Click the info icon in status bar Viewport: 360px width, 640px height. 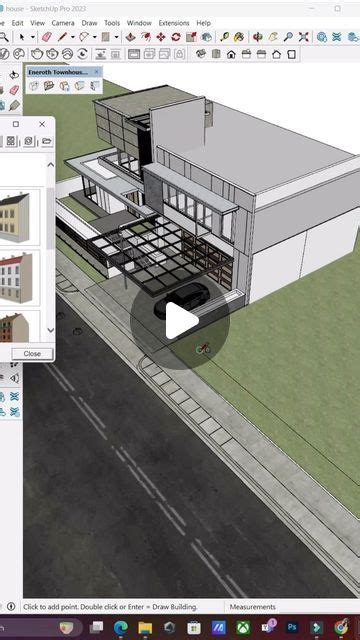coord(11,607)
